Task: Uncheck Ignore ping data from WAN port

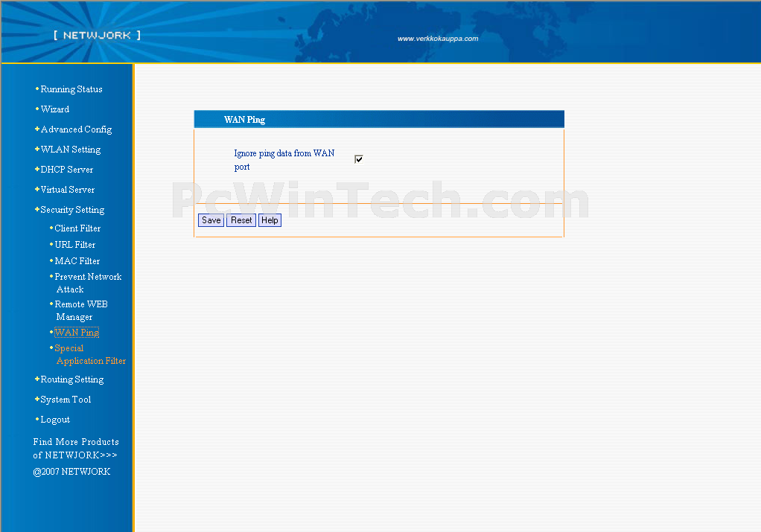Action: pos(359,159)
